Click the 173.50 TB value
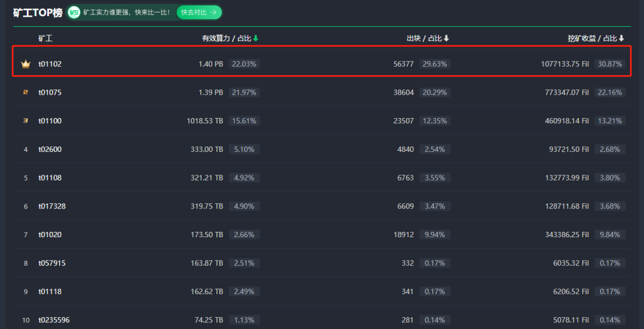Screen dimensions: 644x329 pos(207,234)
